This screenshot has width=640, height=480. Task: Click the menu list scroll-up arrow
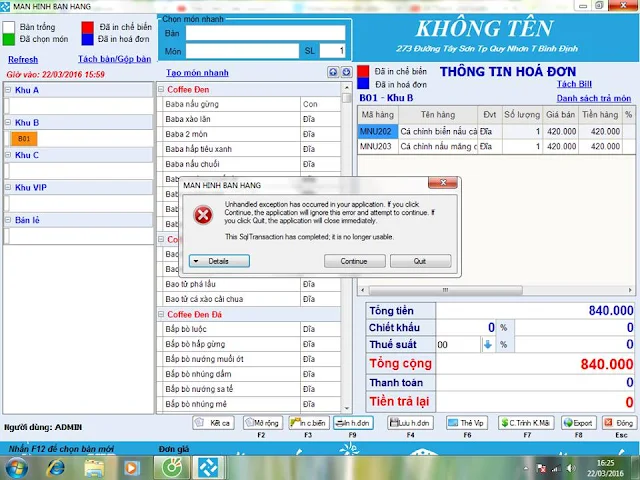coord(347,87)
